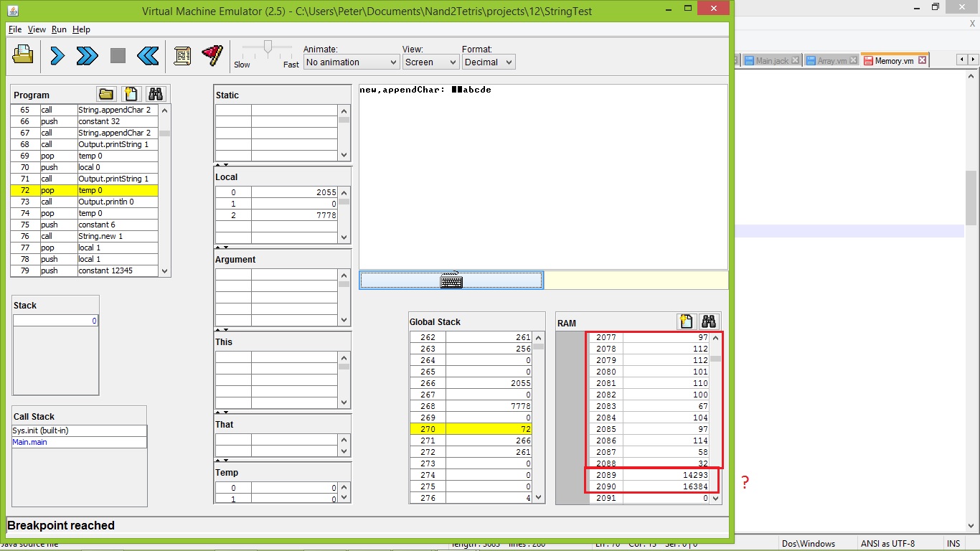
Task: Switch to the Array.vm tab
Action: [831, 61]
